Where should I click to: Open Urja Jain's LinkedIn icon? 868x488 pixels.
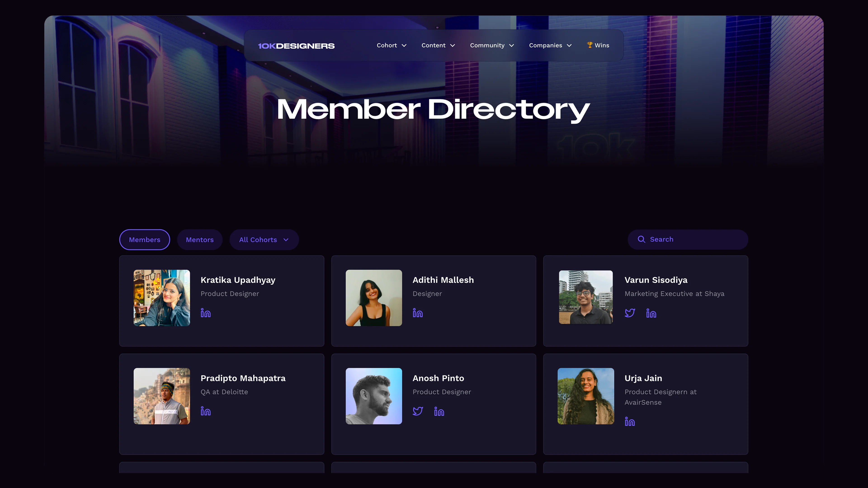pyautogui.click(x=630, y=421)
